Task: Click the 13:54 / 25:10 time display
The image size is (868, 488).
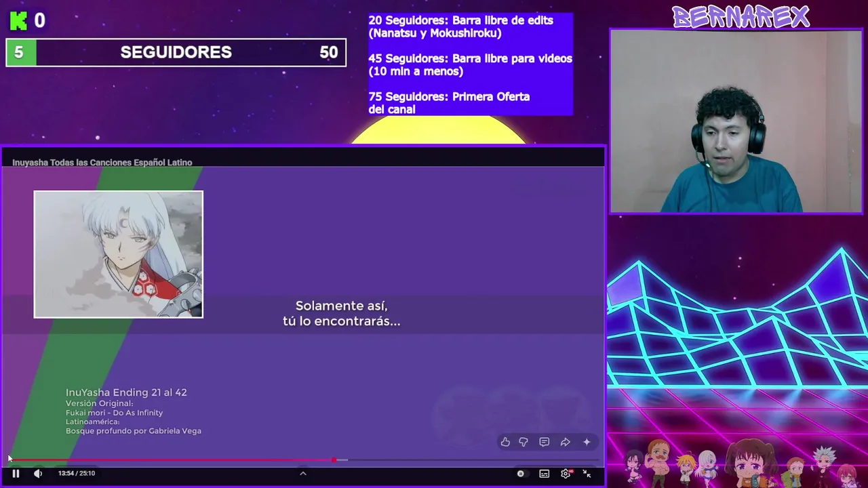Action: coord(76,473)
